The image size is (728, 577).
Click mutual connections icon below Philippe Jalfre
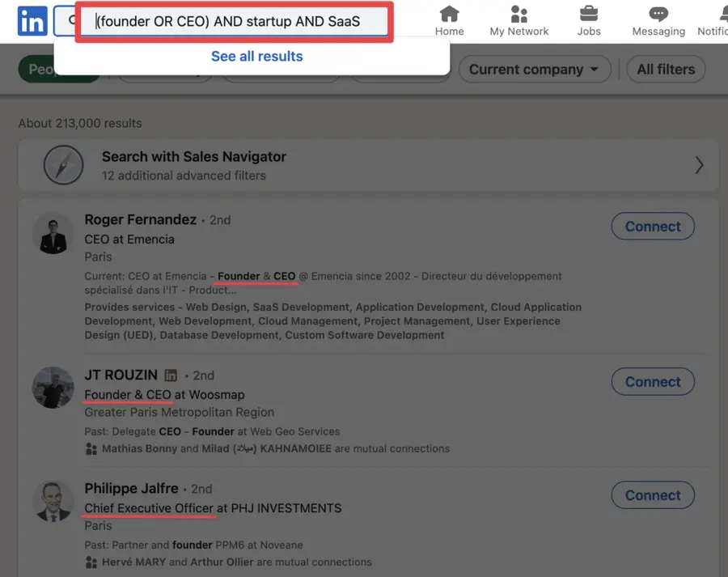91,562
